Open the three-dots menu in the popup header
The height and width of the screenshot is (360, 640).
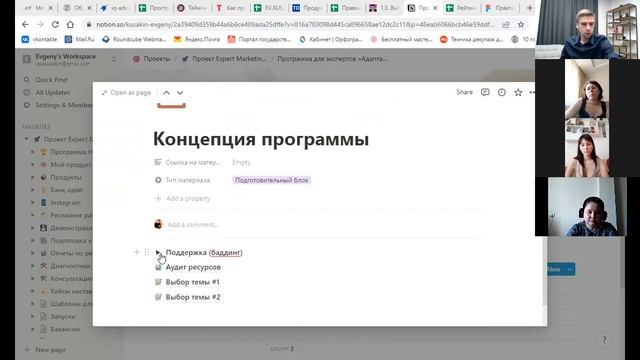coord(532,92)
